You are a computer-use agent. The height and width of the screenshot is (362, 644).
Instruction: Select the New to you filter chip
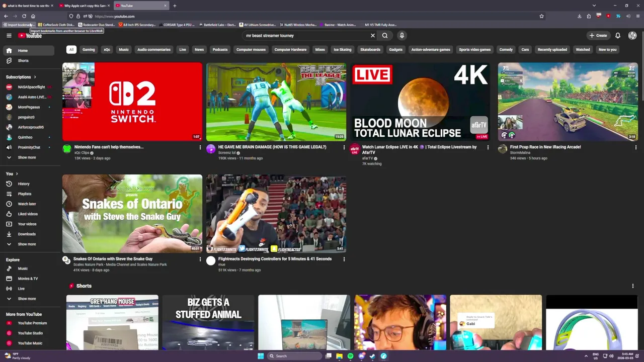[x=607, y=50]
